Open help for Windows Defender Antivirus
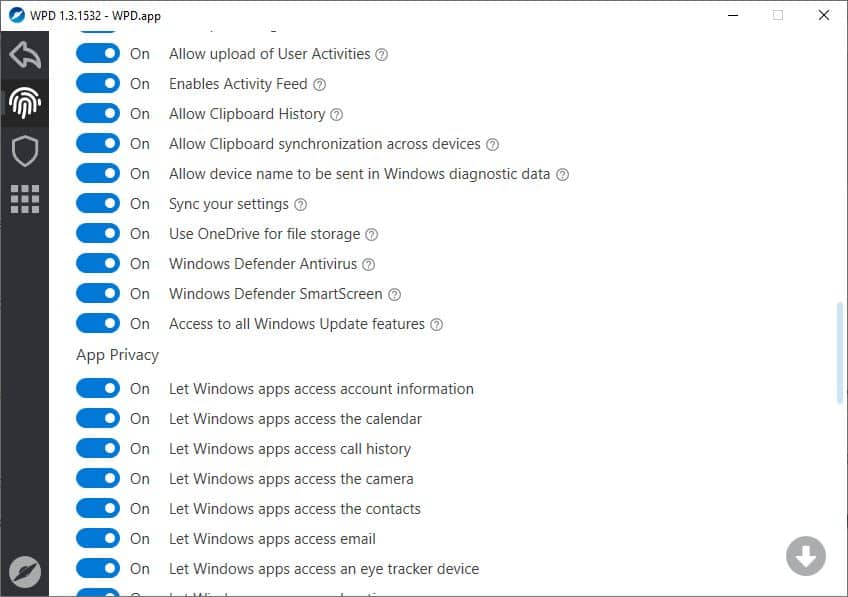This screenshot has height=597, width=848. pos(366,264)
